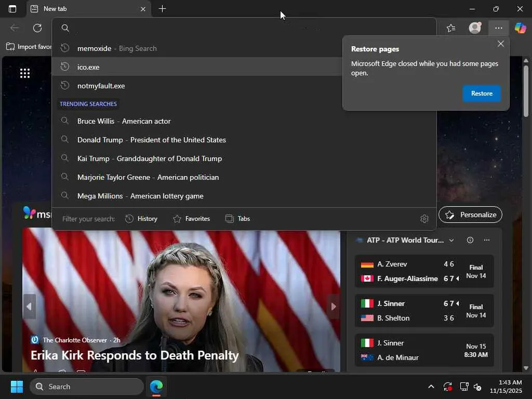Open the Favorites star toolbar icon
This screenshot has width=532, height=399.
[x=451, y=28]
